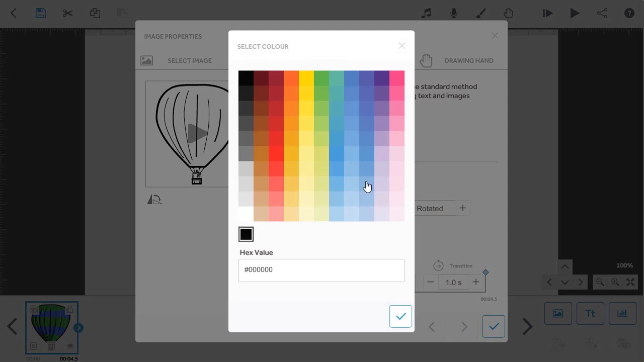Save the scribe project
The width and height of the screenshot is (644, 362).
click(x=41, y=14)
